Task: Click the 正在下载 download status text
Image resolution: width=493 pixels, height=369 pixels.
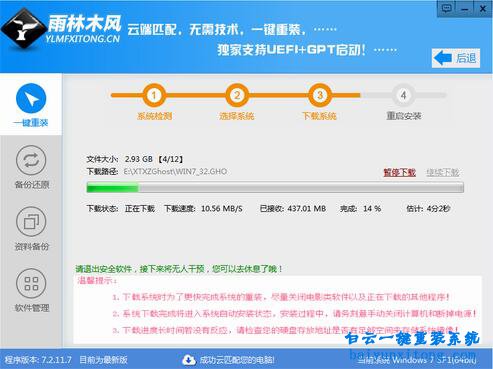Action: (x=140, y=209)
